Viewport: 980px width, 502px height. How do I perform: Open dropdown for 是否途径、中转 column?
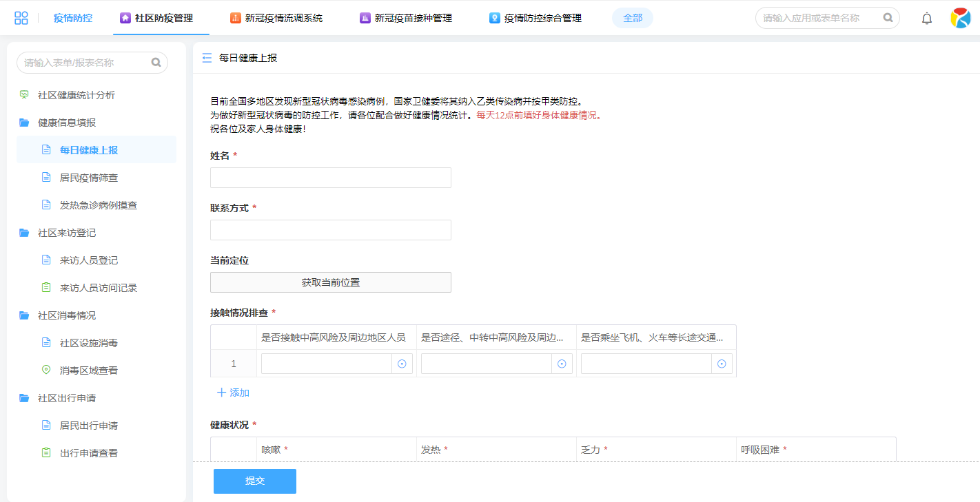(562, 364)
